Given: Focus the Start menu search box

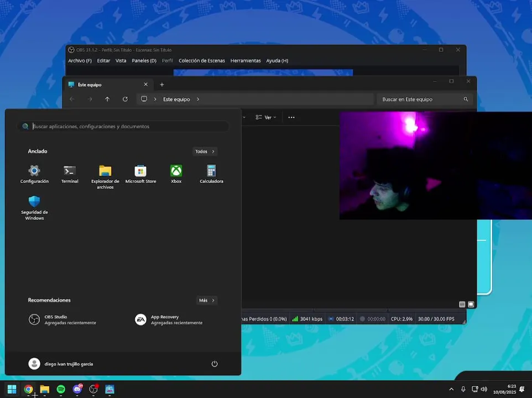Looking at the screenshot, I should (x=123, y=126).
